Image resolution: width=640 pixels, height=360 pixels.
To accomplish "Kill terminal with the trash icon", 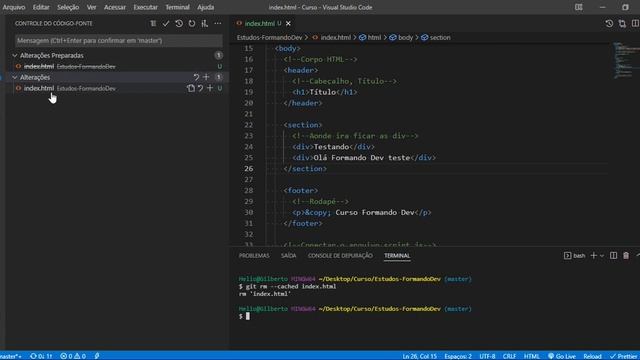I will pyautogui.click(x=626, y=256).
